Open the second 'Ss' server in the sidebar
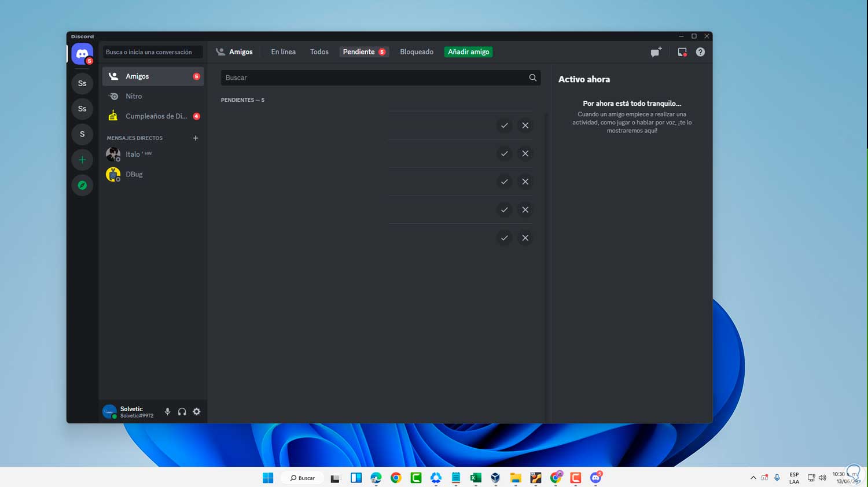 (82, 109)
